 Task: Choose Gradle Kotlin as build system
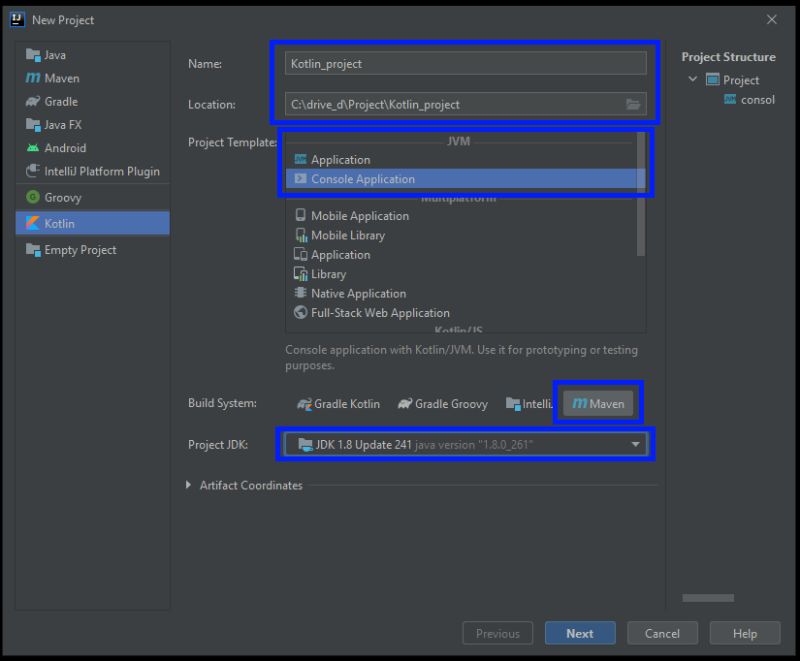[346, 403]
